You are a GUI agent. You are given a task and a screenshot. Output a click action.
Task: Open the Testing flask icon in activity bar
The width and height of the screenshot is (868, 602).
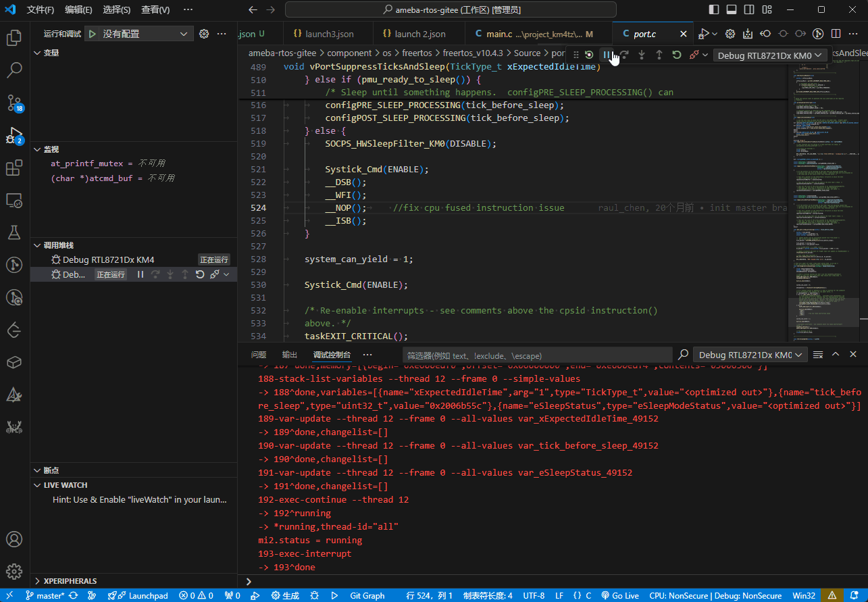pos(14,232)
